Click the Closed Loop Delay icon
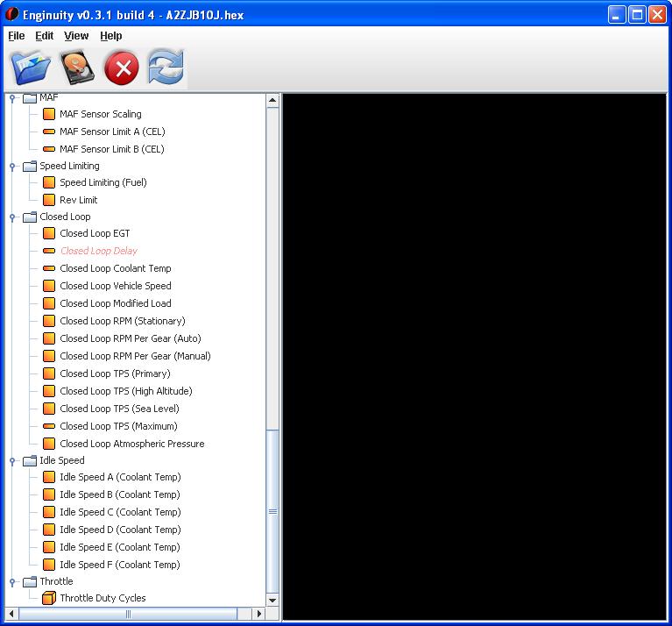 pos(49,251)
